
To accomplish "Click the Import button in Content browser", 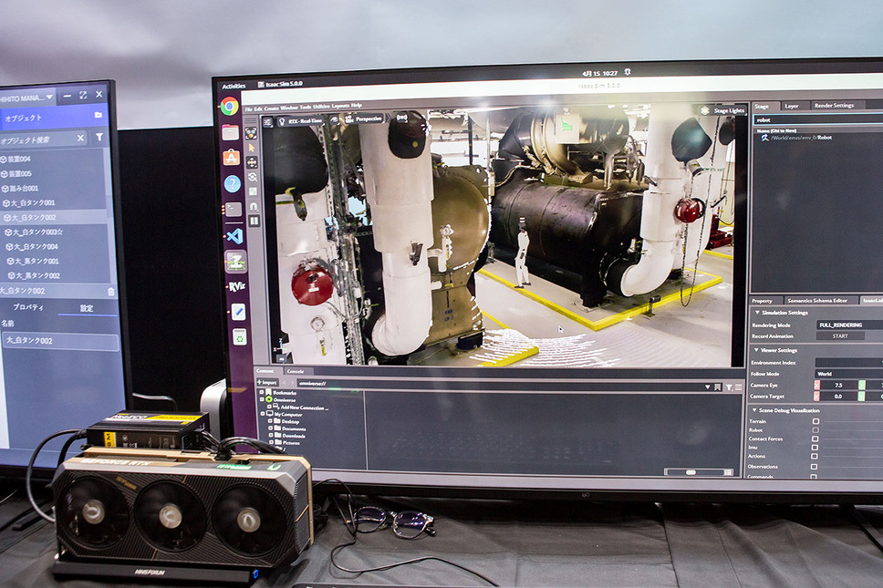I will (x=266, y=383).
